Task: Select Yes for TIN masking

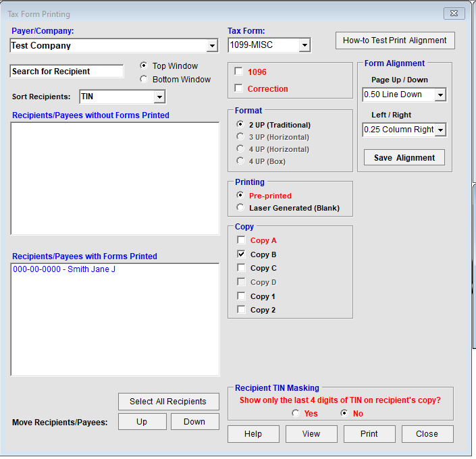Action: [x=296, y=414]
